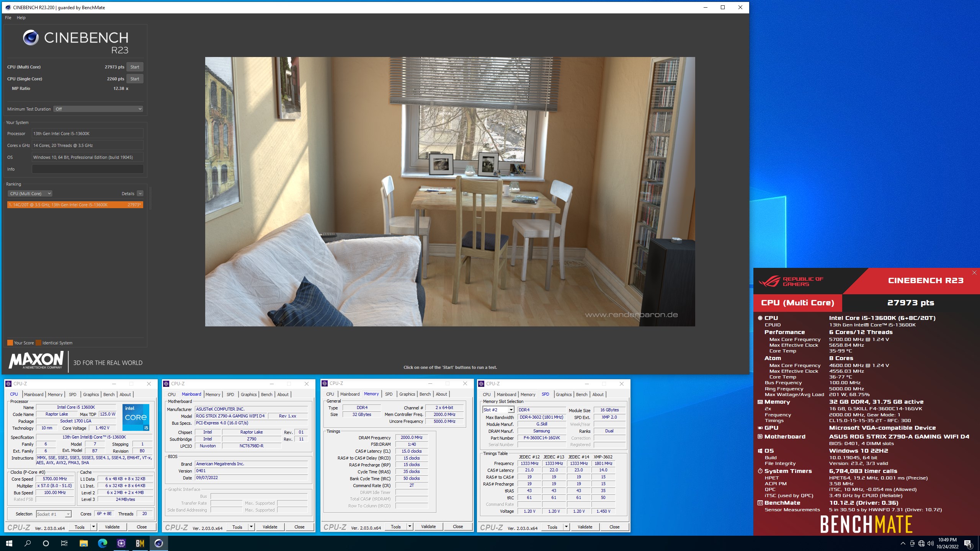The height and width of the screenshot is (551, 980).
Task: Open the Ranking CPU (Multi Core) dropdown
Action: tap(30, 194)
